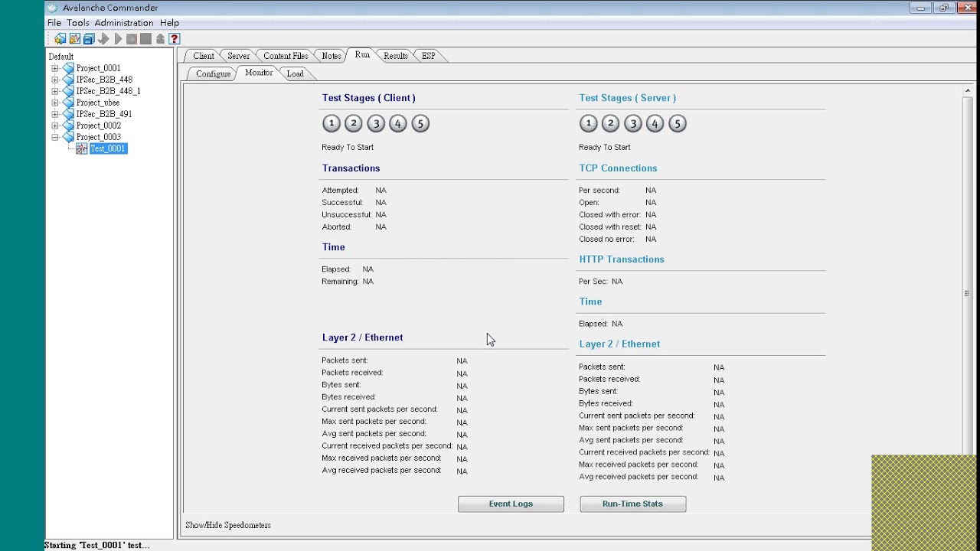Click the Avalanche Commander title bar icon
The width and height of the screenshot is (980, 551).
click(52, 8)
